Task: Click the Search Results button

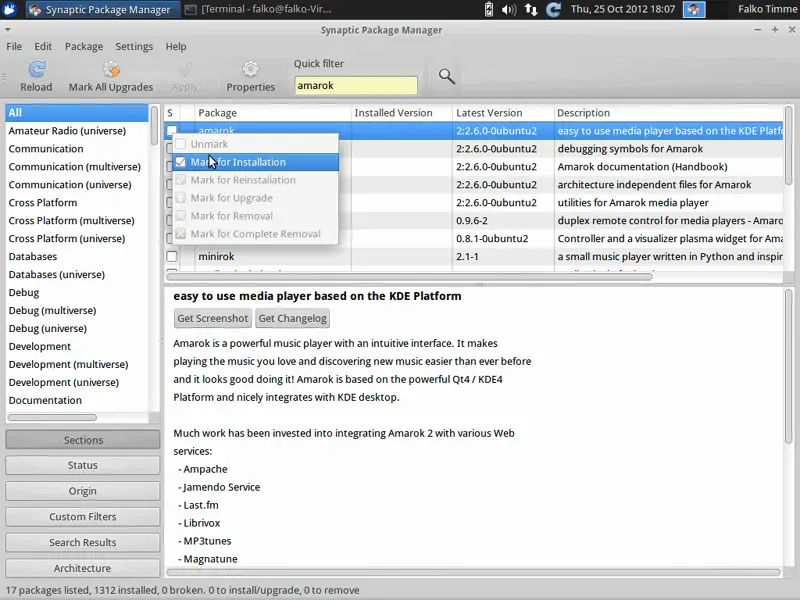Action: [x=83, y=542]
